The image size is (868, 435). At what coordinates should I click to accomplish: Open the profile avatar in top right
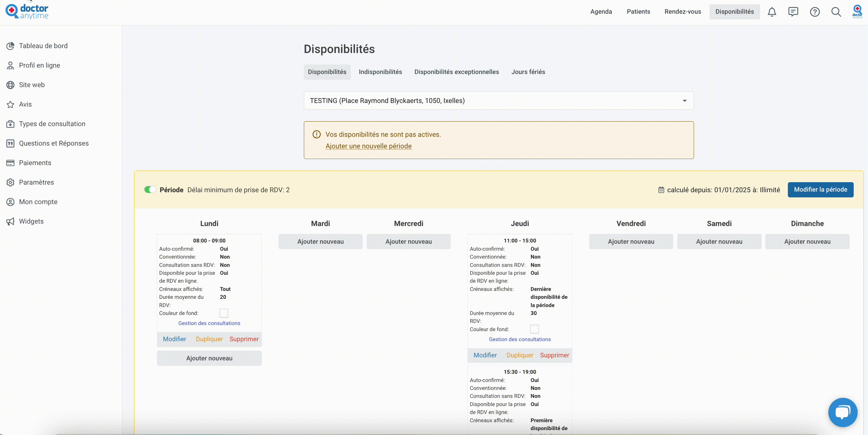(x=857, y=12)
